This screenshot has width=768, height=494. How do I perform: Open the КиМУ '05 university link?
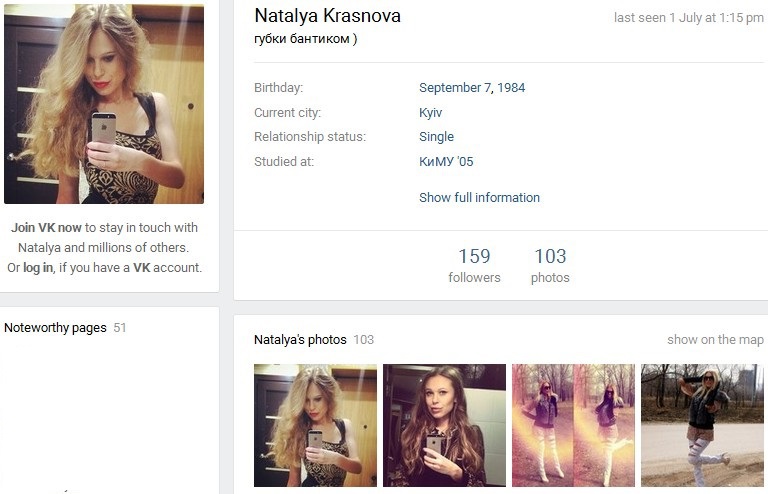click(446, 162)
